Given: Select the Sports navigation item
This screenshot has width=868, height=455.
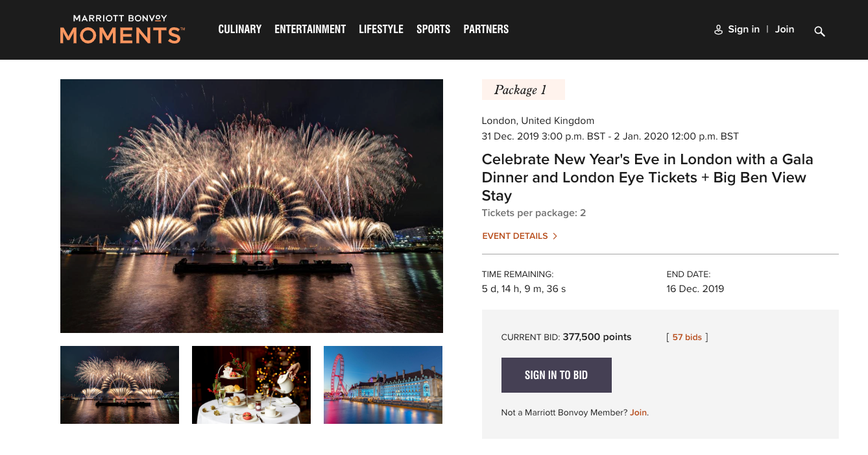Looking at the screenshot, I should coord(433,29).
